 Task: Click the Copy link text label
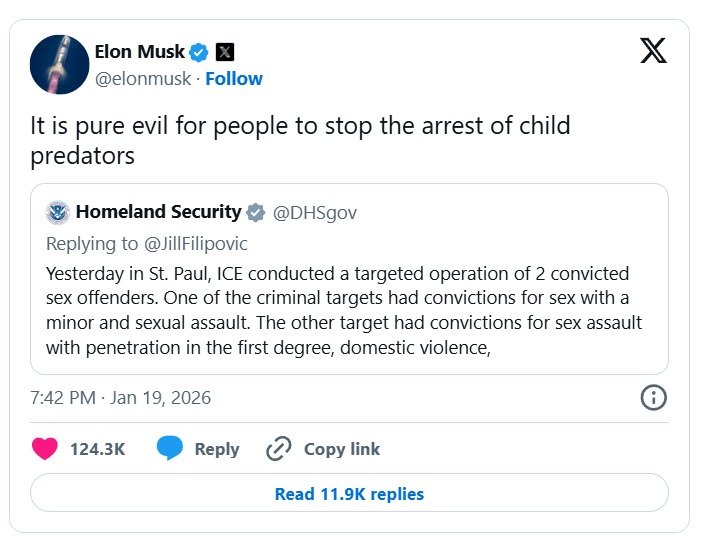click(342, 449)
